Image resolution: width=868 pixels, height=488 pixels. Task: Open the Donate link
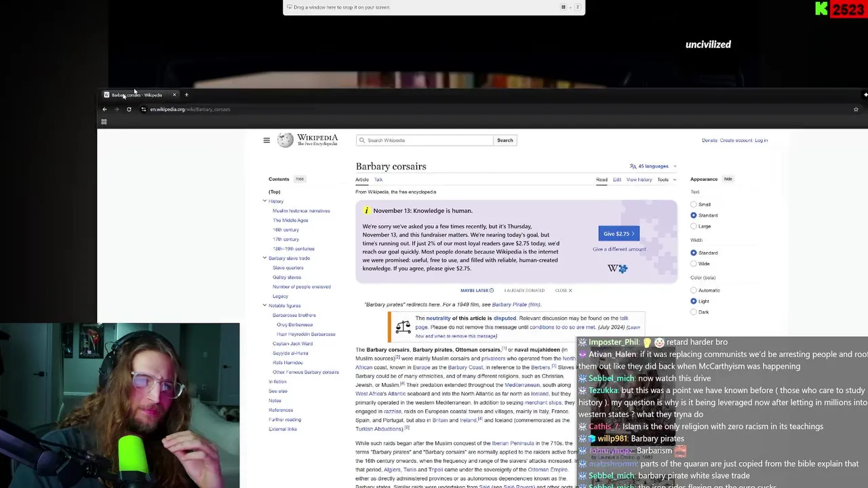pyautogui.click(x=709, y=140)
